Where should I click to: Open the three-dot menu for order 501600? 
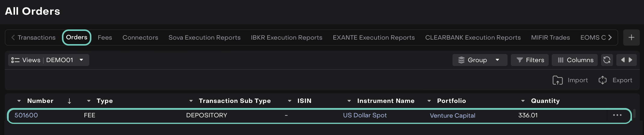point(617,115)
